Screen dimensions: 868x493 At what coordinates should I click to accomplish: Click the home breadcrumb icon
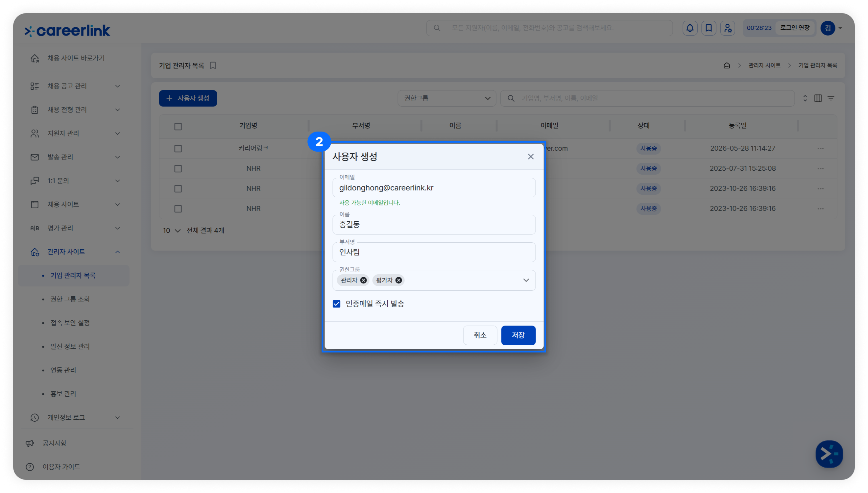tap(727, 65)
